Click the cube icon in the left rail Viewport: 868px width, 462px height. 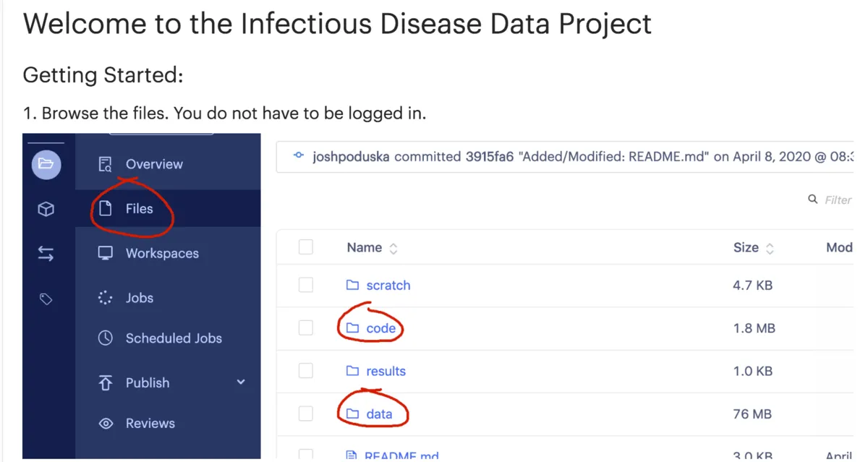click(x=46, y=209)
